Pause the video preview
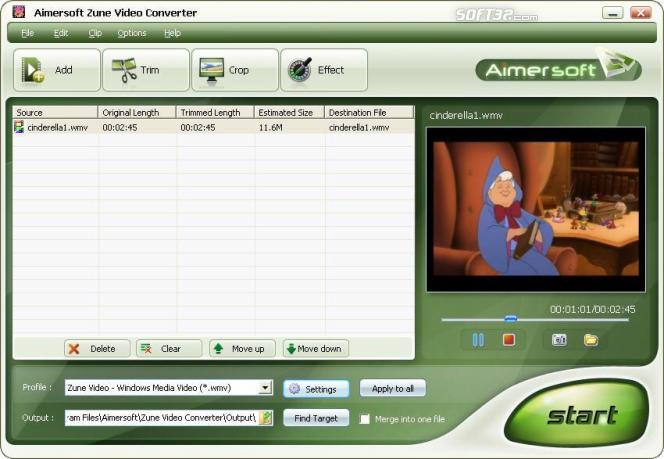664x459 pixels. pos(478,340)
